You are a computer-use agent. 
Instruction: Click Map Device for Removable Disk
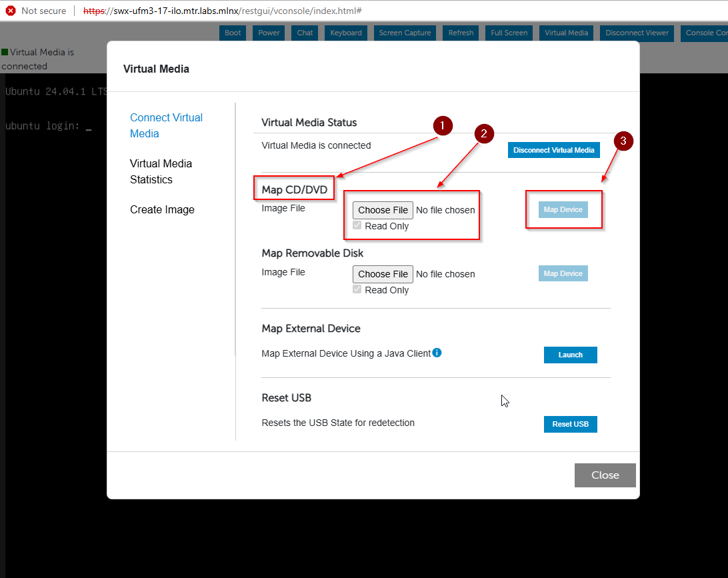click(x=563, y=273)
